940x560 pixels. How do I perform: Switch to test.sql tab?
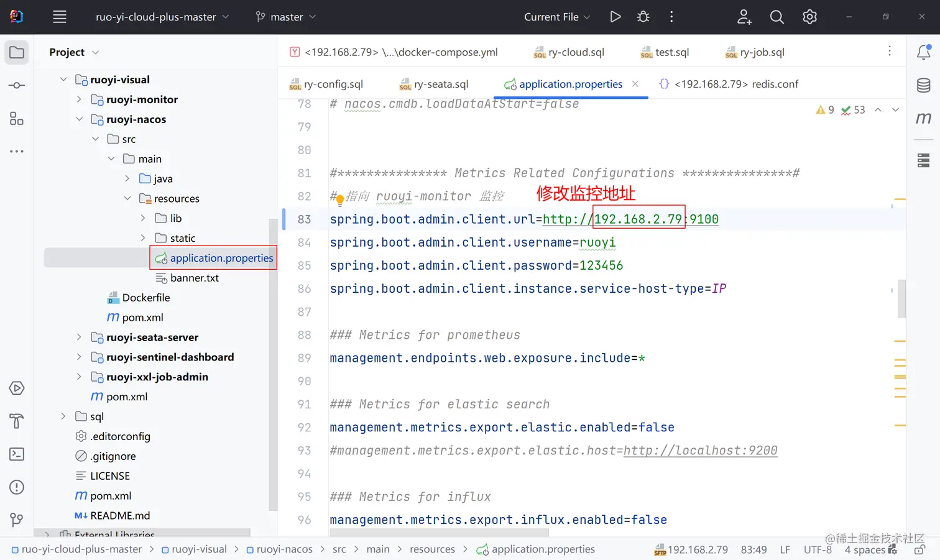pyautogui.click(x=665, y=52)
